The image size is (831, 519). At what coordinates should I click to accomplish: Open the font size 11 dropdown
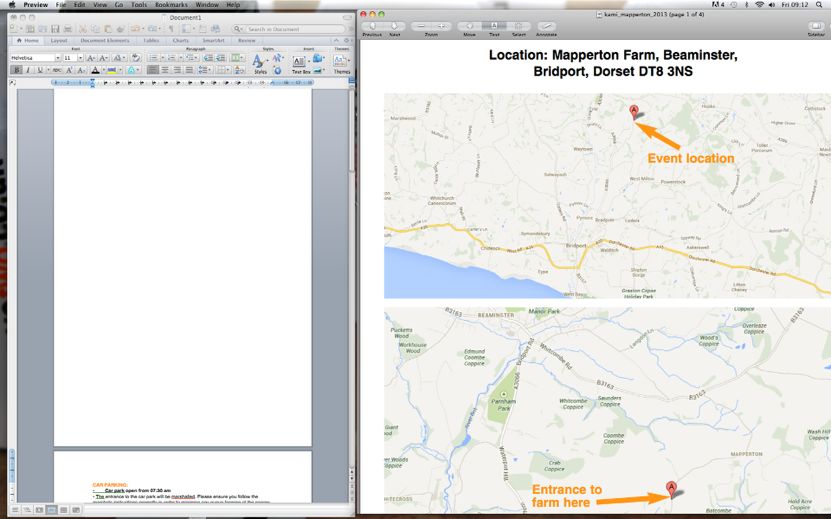80,58
